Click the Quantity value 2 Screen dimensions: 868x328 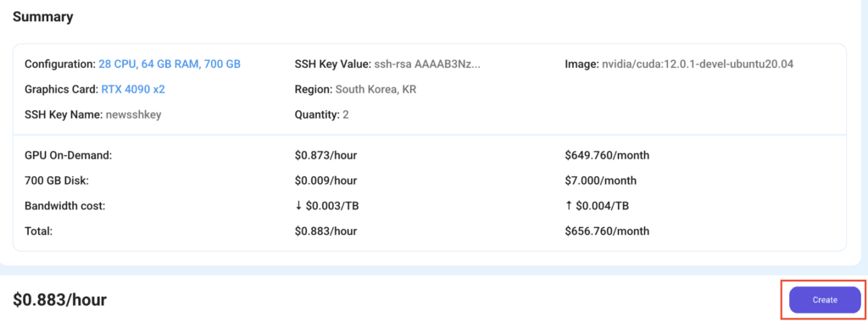click(x=346, y=114)
